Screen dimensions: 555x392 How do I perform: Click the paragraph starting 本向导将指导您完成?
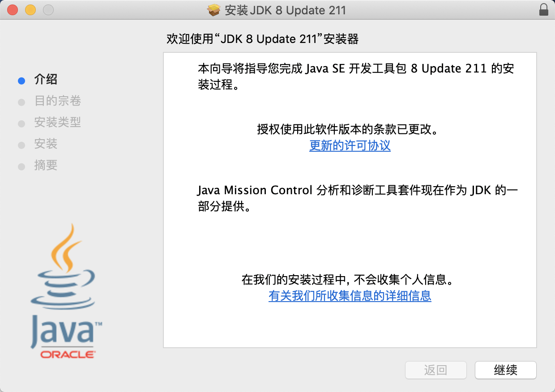(355, 76)
